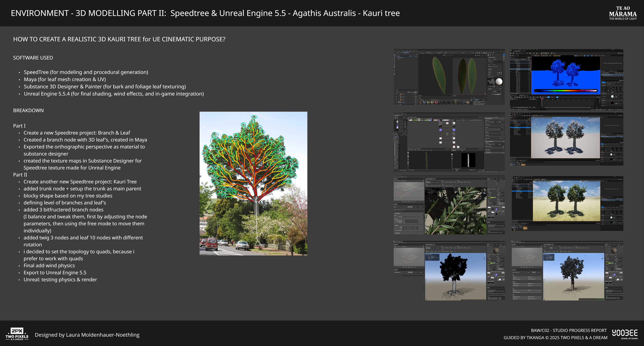
Task: Open the Unreal screenshot with white-lit trees
Action: coord(567,139)
